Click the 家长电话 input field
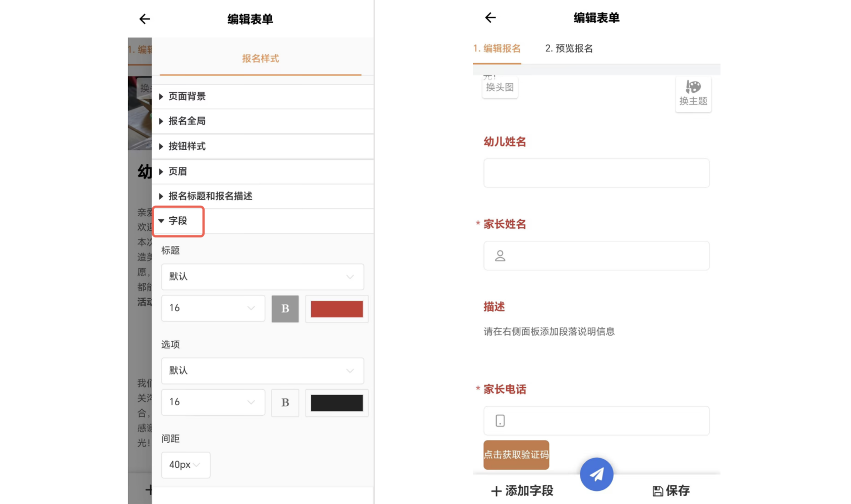This screenshot has height=504, width=851. (x=596, y=421)
